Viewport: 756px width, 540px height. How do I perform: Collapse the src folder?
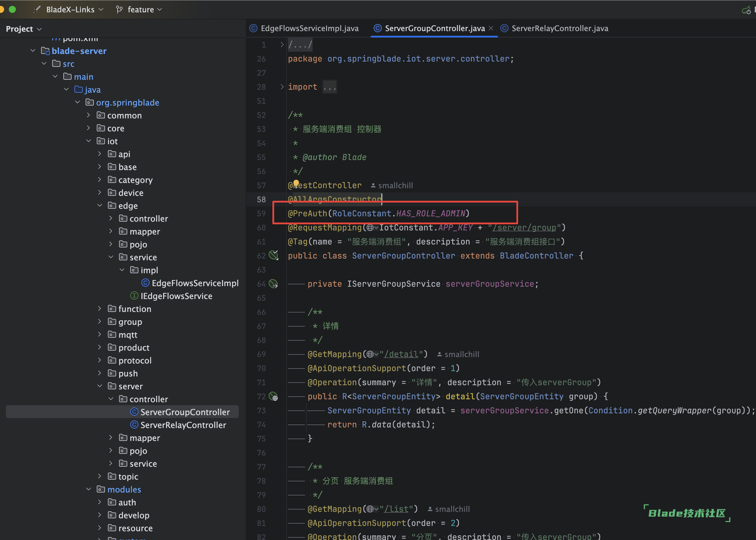[x=44, y=64]
